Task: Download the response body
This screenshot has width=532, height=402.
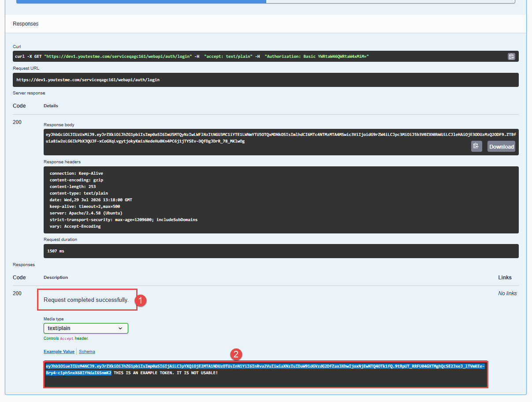Action: pos(502,147)
